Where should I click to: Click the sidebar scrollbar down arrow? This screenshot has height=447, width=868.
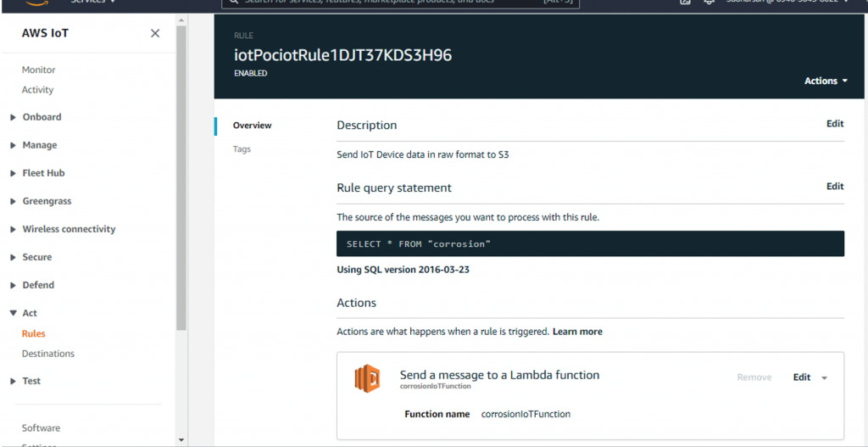(x=181, y=440)
